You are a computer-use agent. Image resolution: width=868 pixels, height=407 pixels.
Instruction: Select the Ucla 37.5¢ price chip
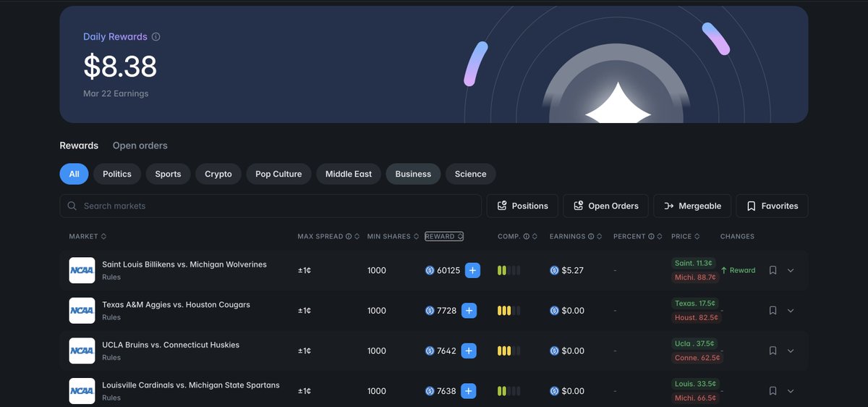coord(694,343)
